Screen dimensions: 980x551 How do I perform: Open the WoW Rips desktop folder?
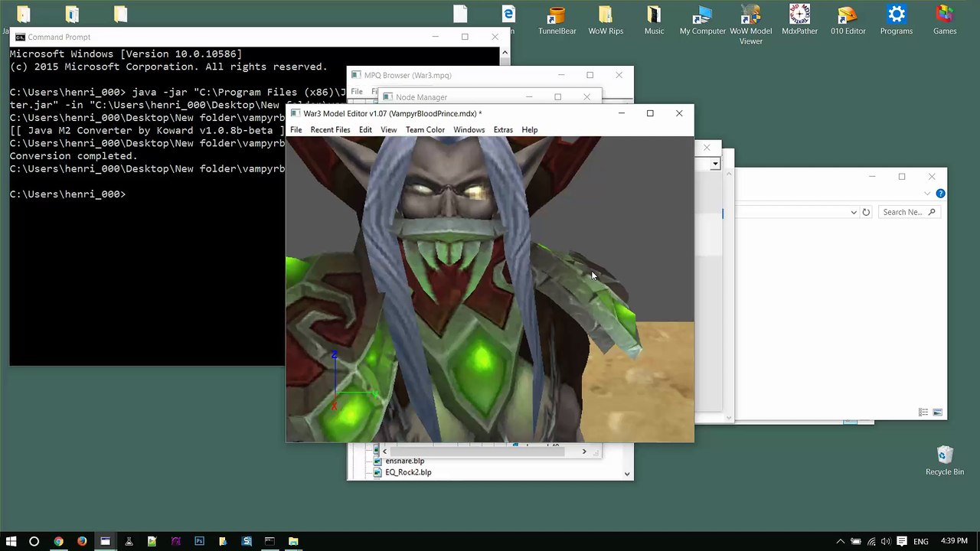tap(606, 21)
